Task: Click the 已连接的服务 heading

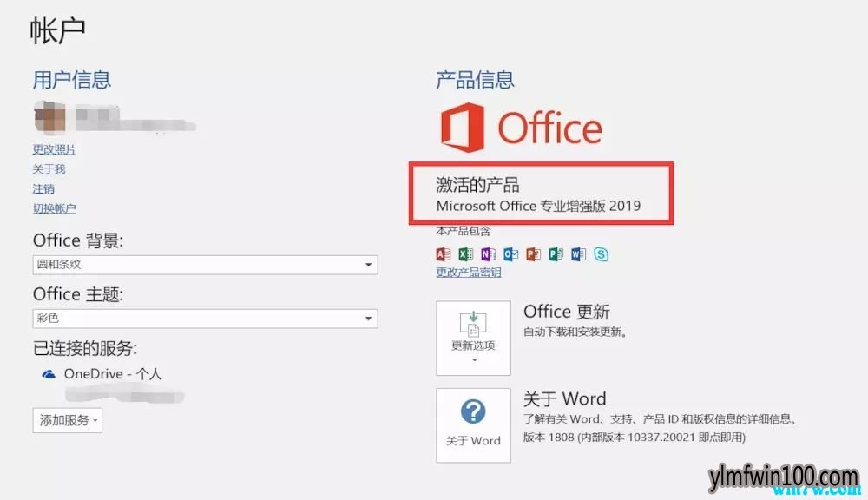Action: [x=85, y=348]
